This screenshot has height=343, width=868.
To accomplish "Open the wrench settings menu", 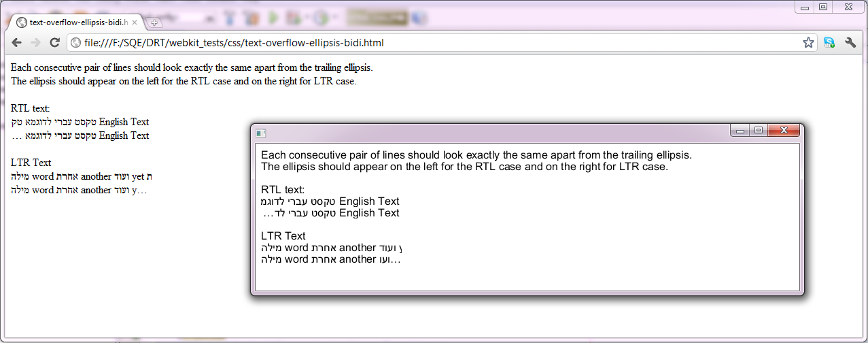I will tap(850, 43).
